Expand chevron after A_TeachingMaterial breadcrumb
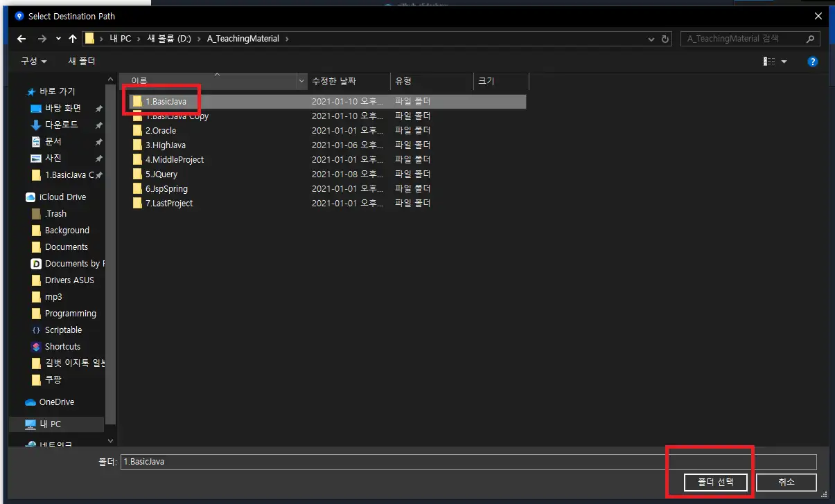 click(287, 39)
